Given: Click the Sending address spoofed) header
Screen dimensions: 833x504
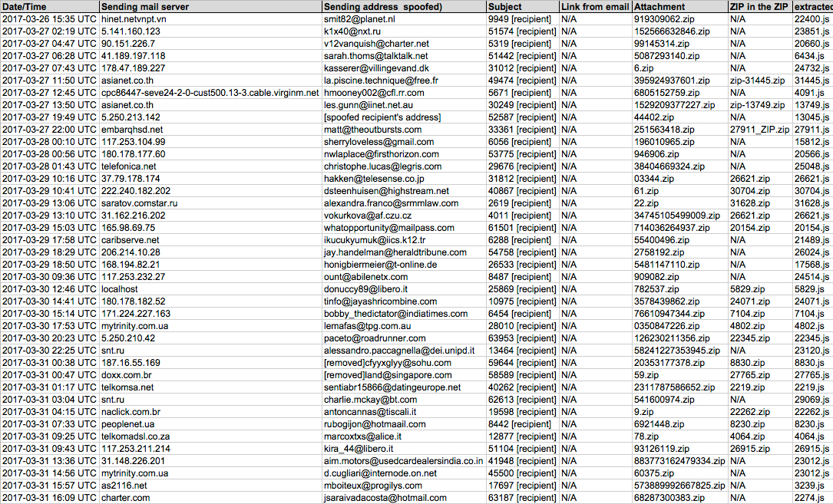Looking at the screenshot, I should 404,7.
